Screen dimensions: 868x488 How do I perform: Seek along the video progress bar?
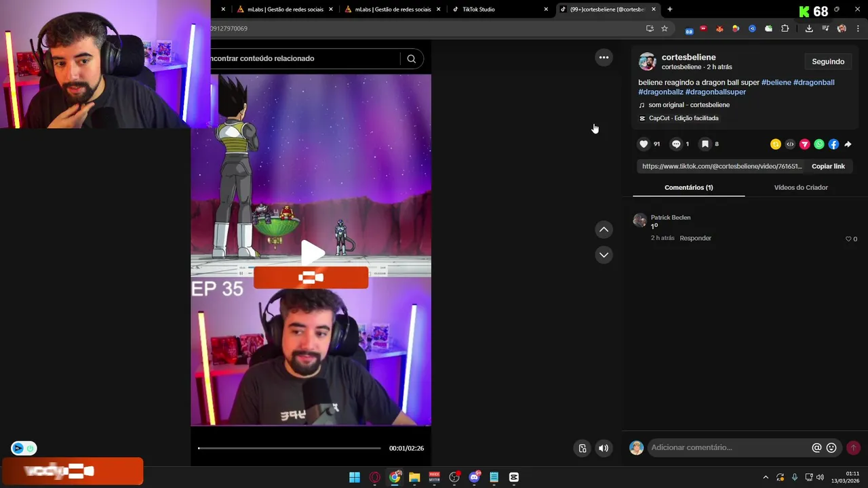point(290,448)
